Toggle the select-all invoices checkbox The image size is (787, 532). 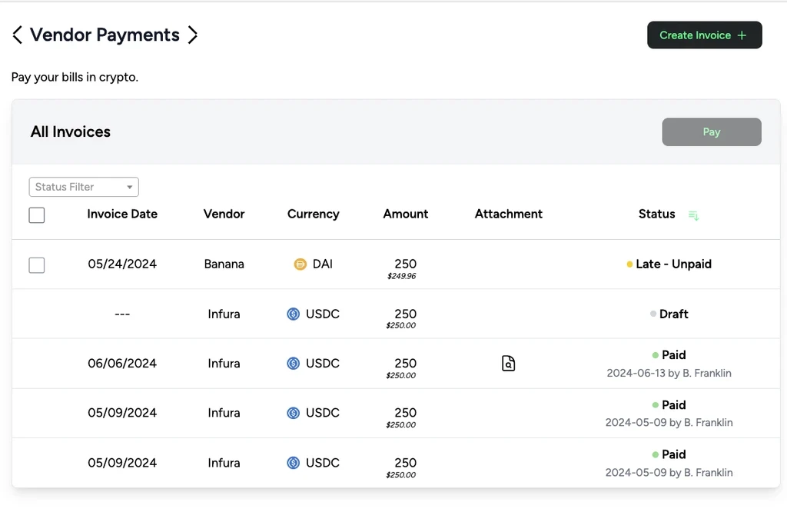pos(37,215)
